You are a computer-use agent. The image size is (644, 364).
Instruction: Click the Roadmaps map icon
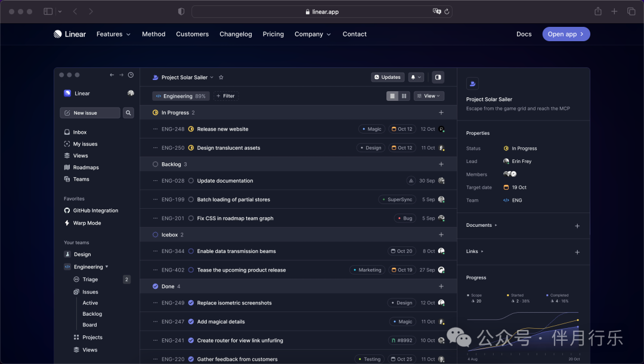(67, 167)
